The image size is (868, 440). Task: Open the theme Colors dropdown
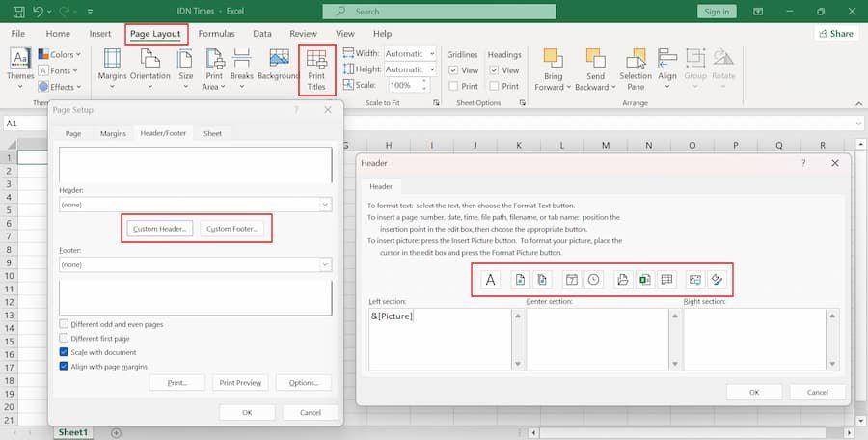click(59, 54)
